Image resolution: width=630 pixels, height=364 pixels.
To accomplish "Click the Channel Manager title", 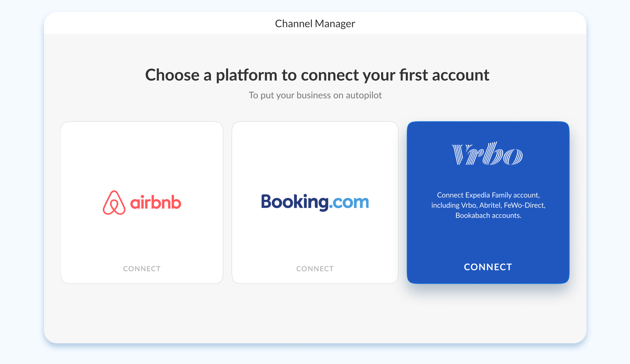I will point(315,24).
